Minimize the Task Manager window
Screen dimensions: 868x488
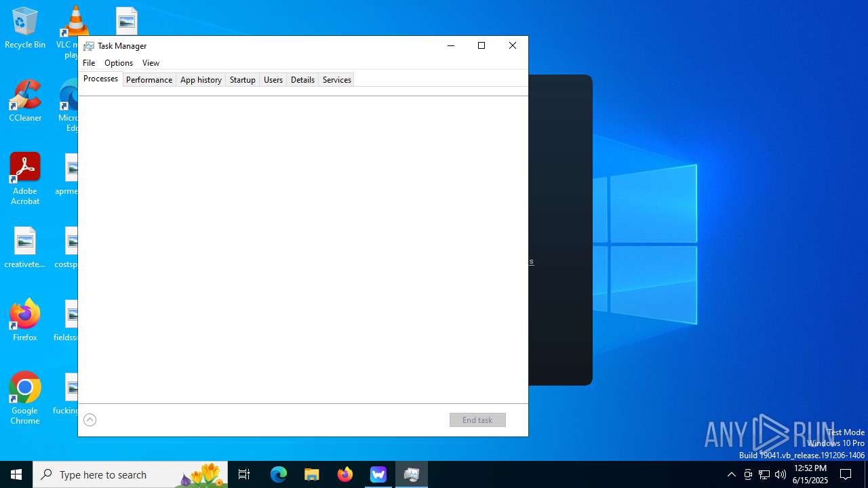451,46
